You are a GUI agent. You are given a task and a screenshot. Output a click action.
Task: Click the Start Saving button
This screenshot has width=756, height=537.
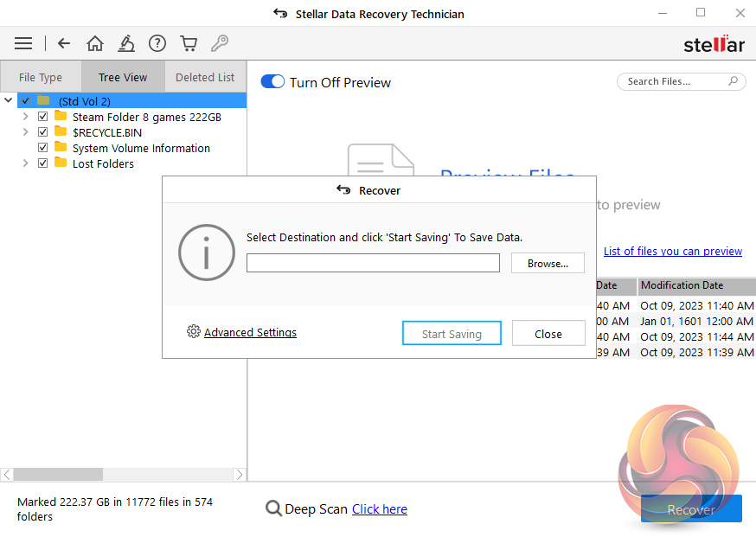tap(452, 334)
